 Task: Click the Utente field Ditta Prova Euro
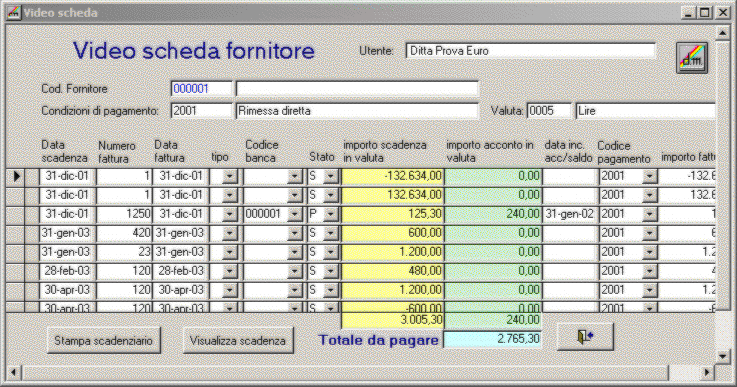(x=530, y=51)
